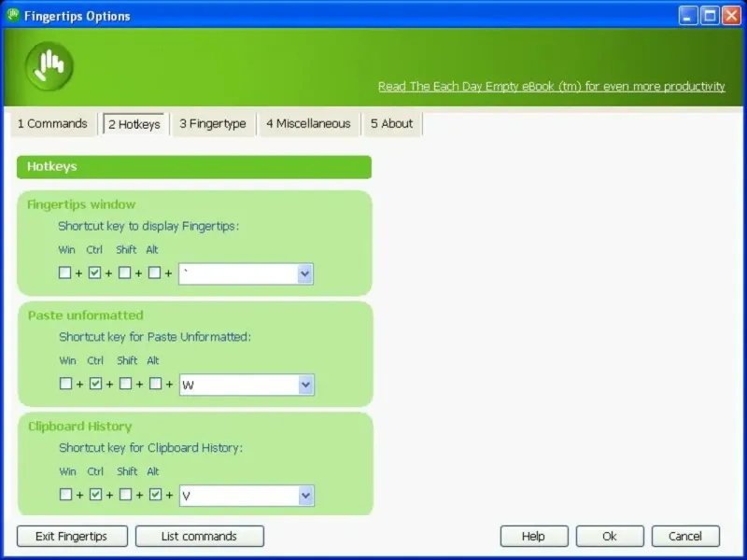Maximize the Fingertips Options window
747x560 pixels.
click(x=710, y=16)
